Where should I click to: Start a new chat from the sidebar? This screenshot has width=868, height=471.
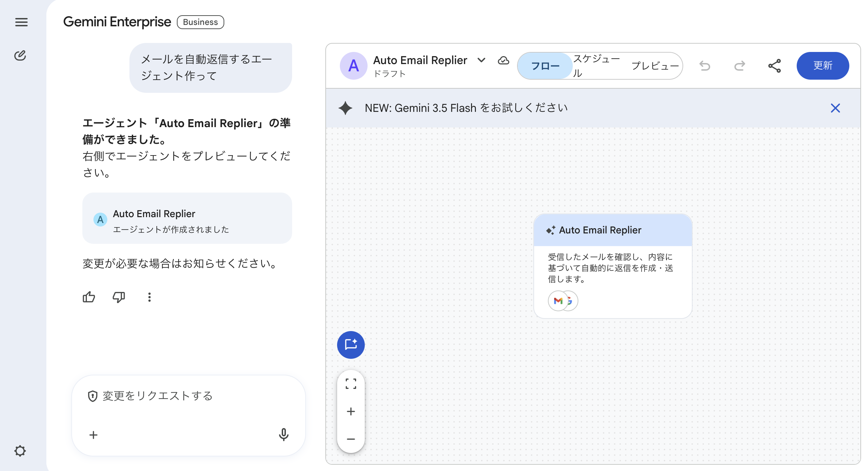20,55
